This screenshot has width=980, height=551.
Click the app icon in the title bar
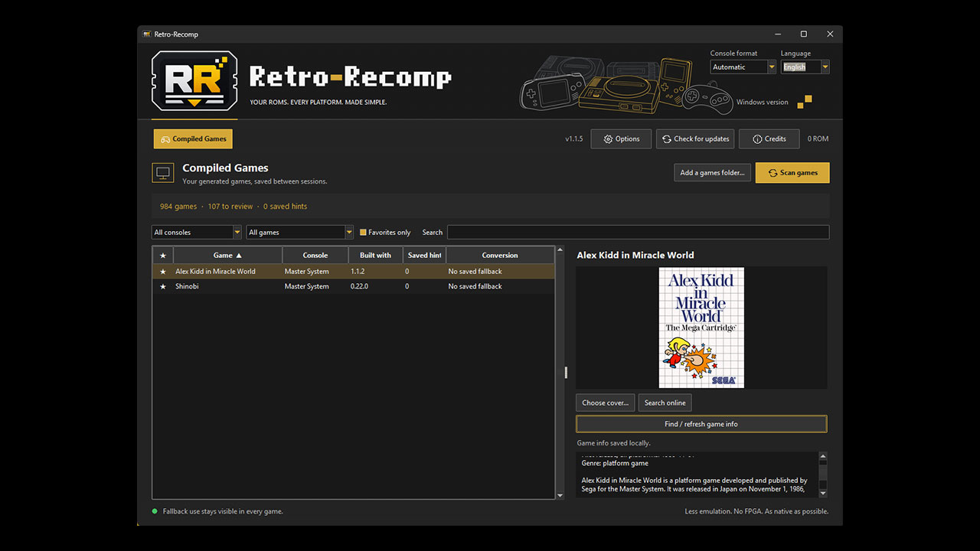click(146, 34)
